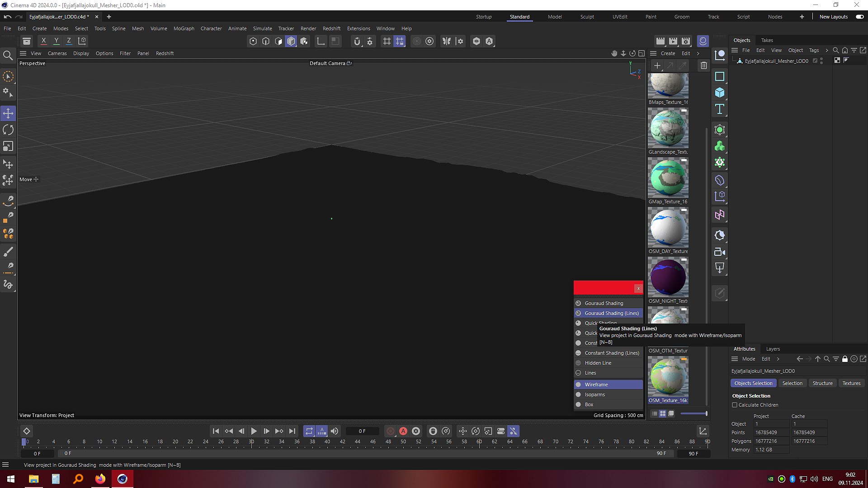
Task: Click the Camera object icon
Action: [720, 252]
